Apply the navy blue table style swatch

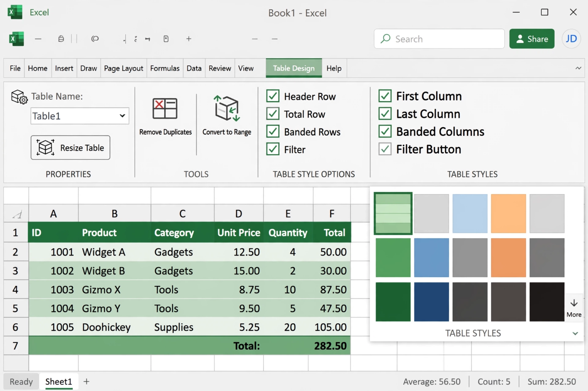pyautogui.click(x=431, y=302)
